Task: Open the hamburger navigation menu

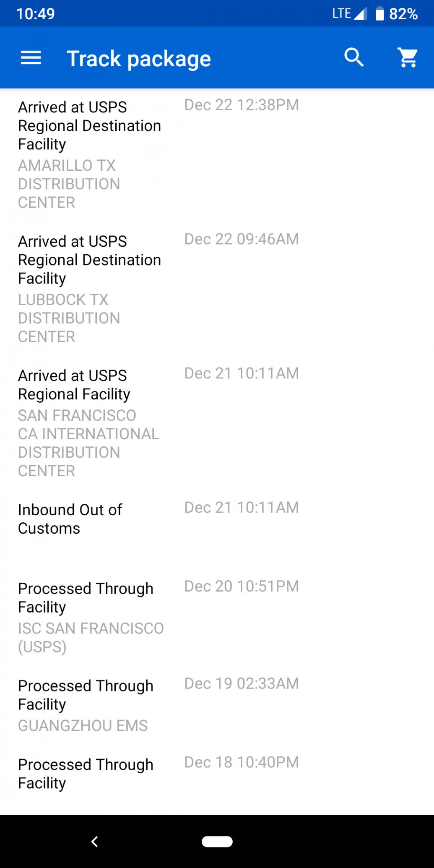Action: click(x=31, y=58)
